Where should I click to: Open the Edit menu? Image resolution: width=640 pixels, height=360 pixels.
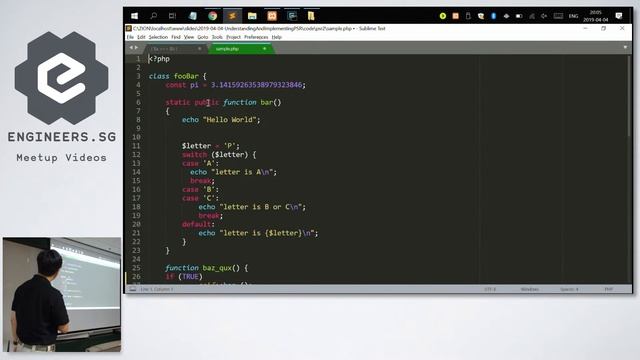141,37
